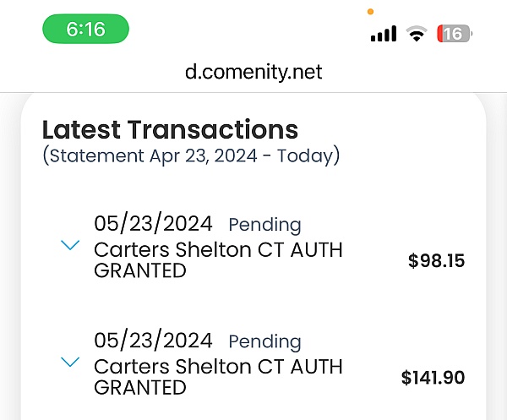Select the Latest Transactions heading
The width and height of the screenshot is (507, 420).
[170, 129]
